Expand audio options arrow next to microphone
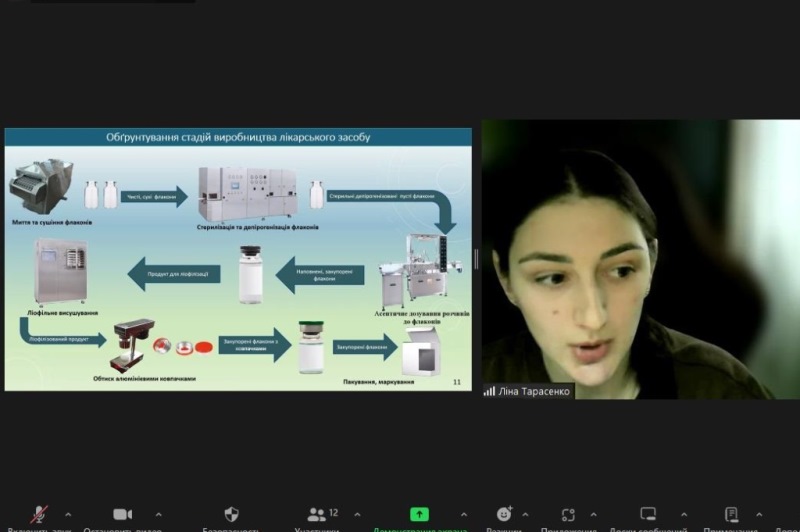This screenshot has height=532, width=800. [68, 515]
